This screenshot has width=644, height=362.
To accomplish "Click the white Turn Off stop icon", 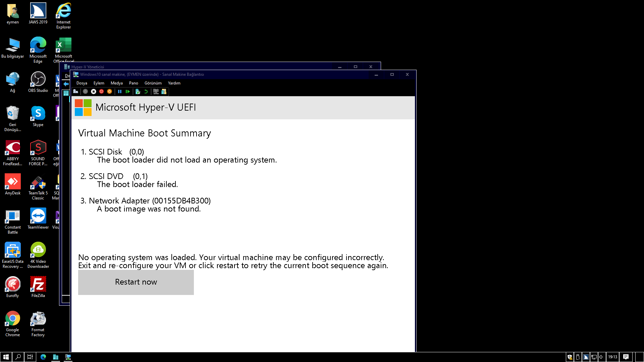I will pos(94,92).
